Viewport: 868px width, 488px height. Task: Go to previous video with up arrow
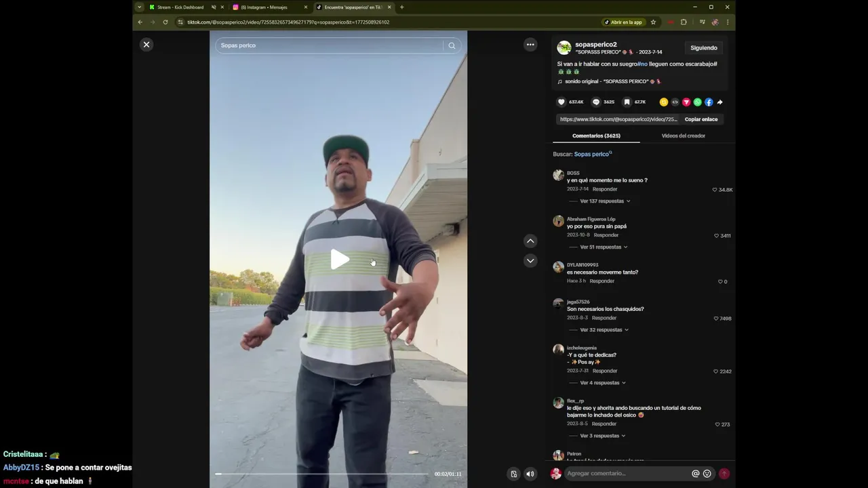530,241
